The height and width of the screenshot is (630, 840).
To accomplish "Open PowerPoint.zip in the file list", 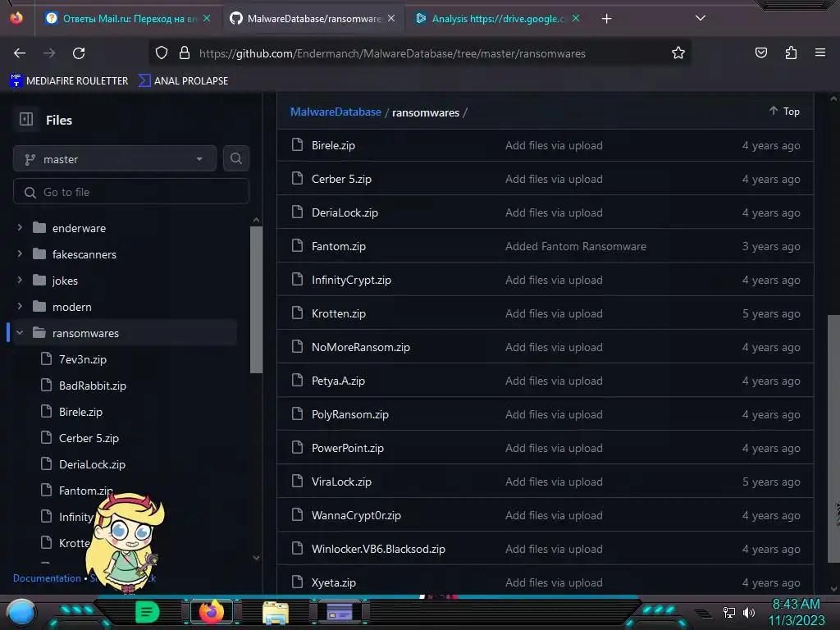I will click(x=348, y=448).
